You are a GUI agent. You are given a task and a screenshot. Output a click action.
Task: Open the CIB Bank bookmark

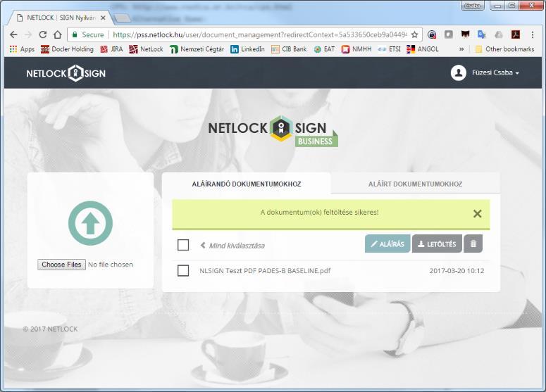tap(289, 49)
